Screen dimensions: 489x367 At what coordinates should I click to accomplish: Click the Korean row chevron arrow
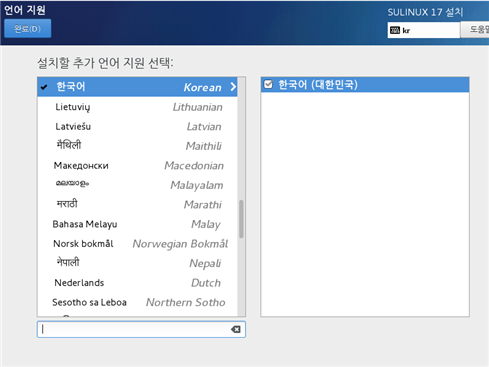point(233,87)
